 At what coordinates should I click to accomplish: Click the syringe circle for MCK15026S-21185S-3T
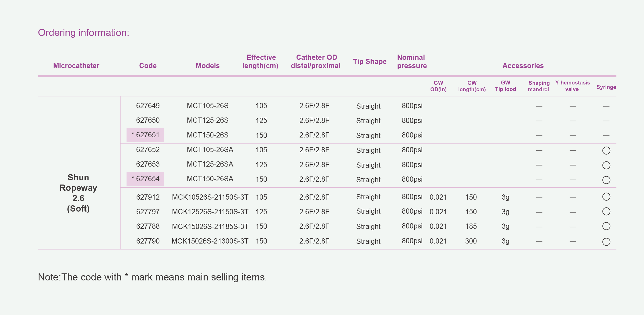606,226
